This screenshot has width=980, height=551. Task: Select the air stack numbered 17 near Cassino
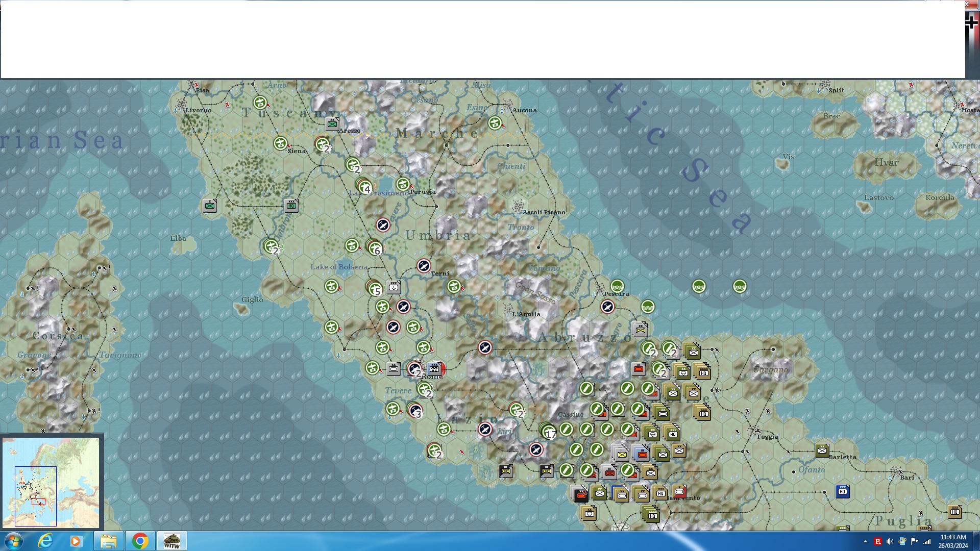click(x=548, y=432)
